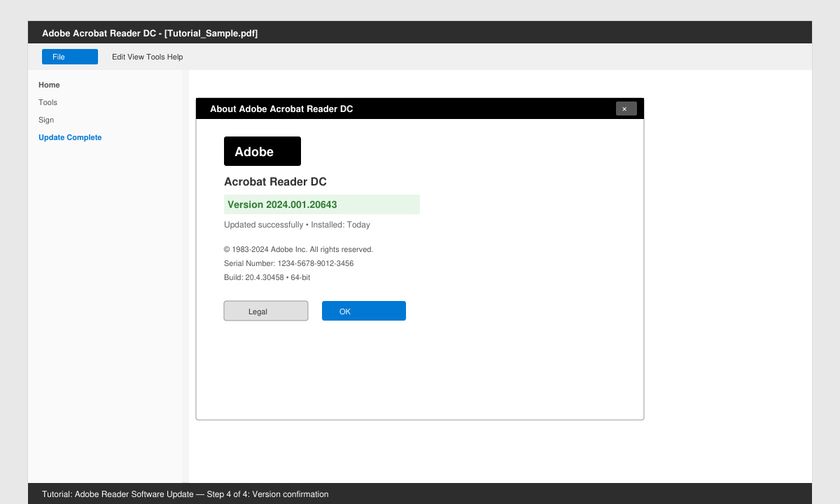Click the tutorial status bar text 'Step 4 of 4'

pyautogui.click(x=228, y=494)
